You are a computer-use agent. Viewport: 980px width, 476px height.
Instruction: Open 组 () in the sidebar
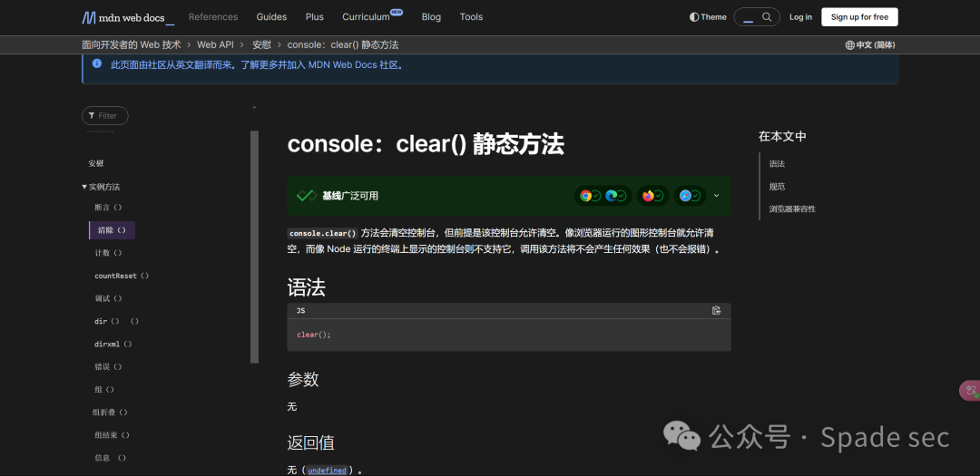coord(104,390)
